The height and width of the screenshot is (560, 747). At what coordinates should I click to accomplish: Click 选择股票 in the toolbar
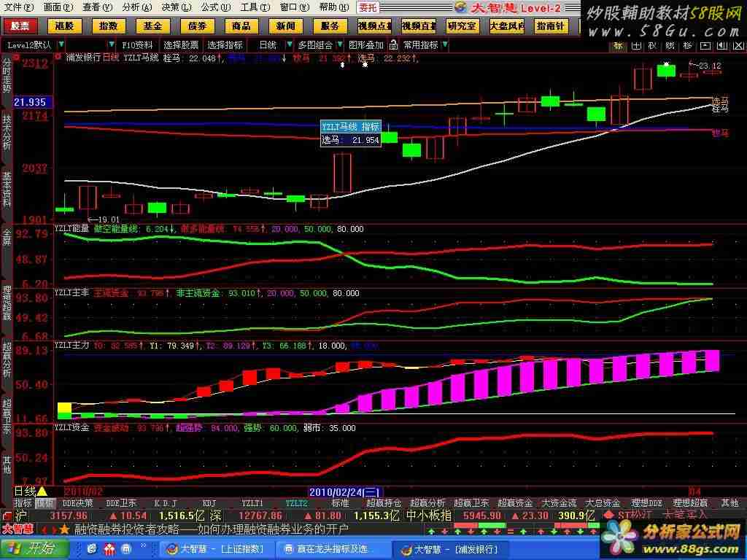(181, 44)
